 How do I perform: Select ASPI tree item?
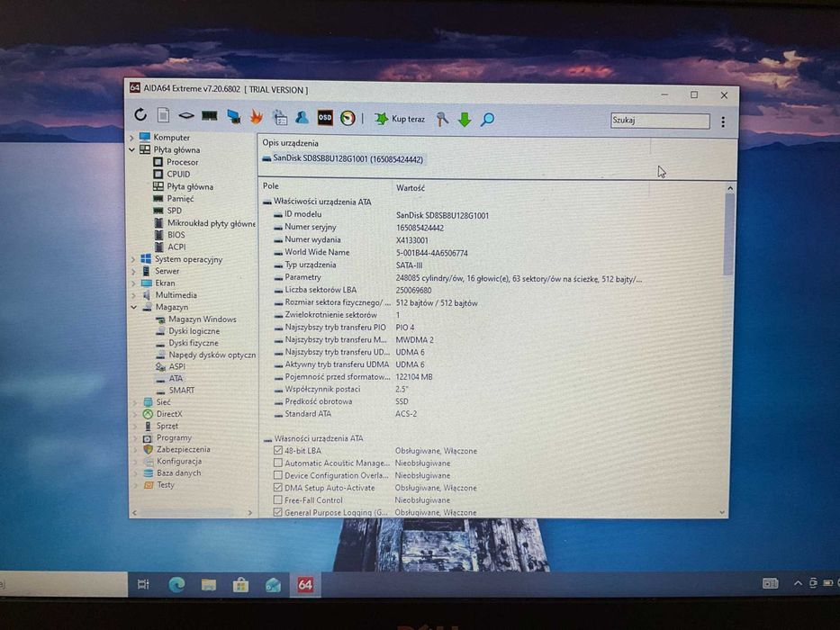click(176, 366)
